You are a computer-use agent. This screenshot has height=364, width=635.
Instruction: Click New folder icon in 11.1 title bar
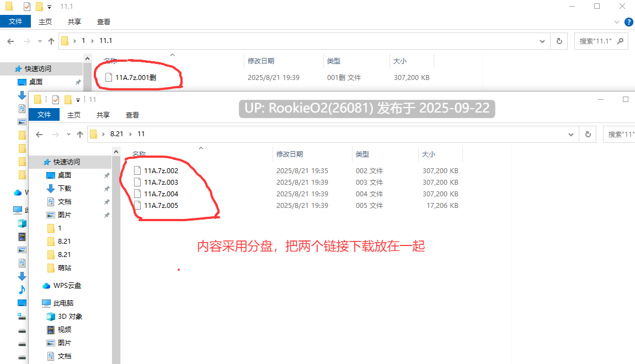(39, 7)
